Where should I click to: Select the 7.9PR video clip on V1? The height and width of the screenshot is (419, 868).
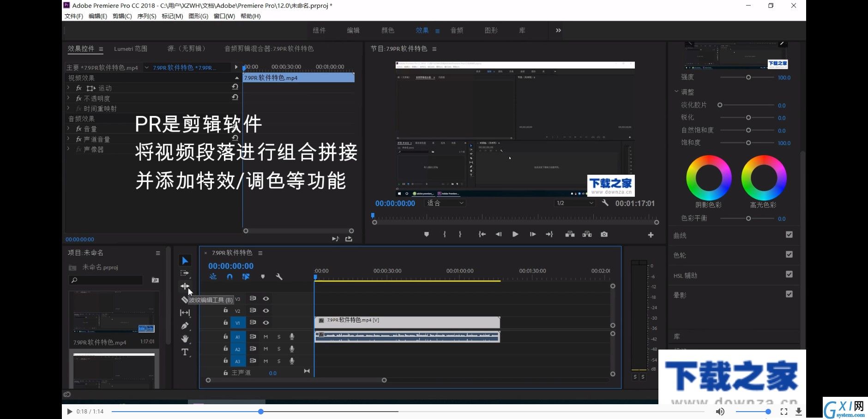click(x=407, y=322)
